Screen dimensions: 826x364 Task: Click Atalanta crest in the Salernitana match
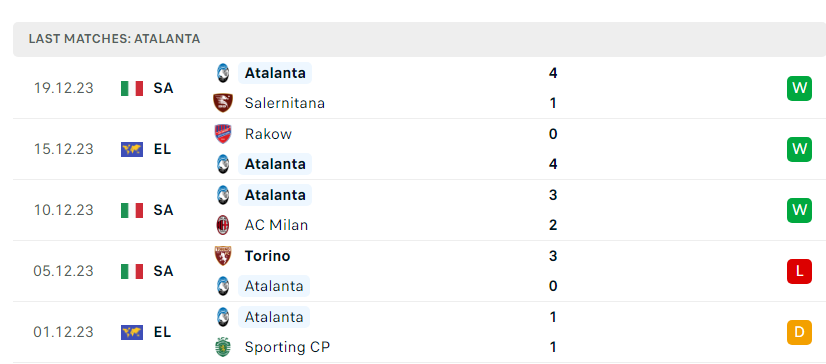[223, 73]
